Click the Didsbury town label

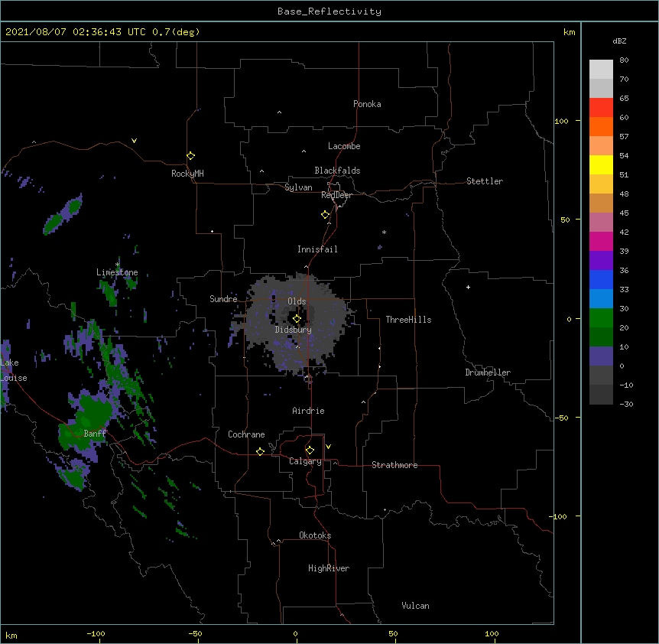click(293, 330)
